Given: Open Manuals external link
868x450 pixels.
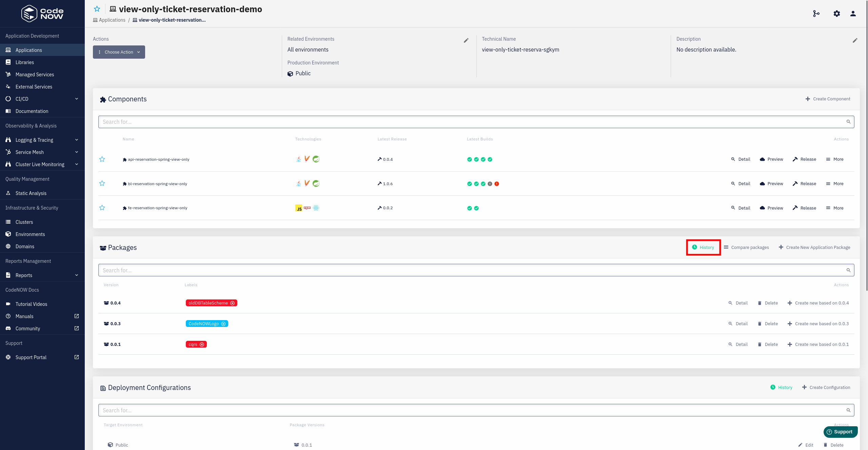Looking at the screenshot, I should click(x=42, y=316).
